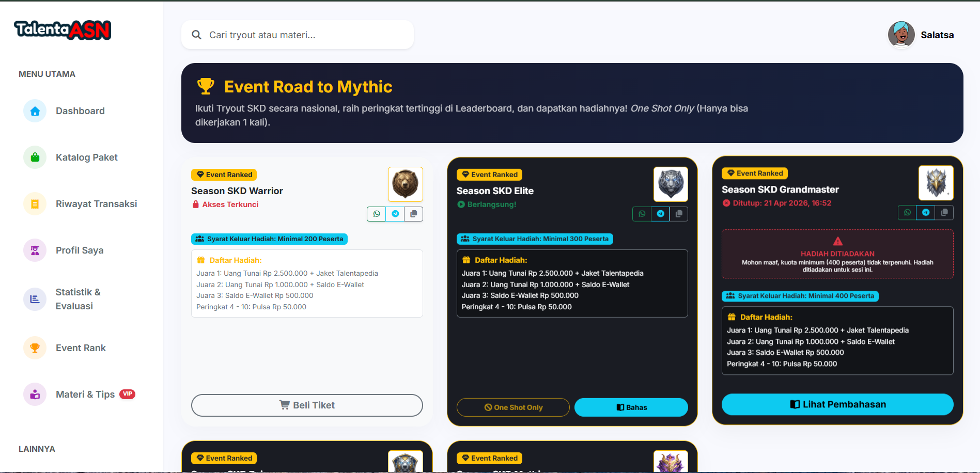Screen dimensions: 980x473
Task: Click the Telegram icon on Season SKD Grandmaster
Action: tap(926, 212)
